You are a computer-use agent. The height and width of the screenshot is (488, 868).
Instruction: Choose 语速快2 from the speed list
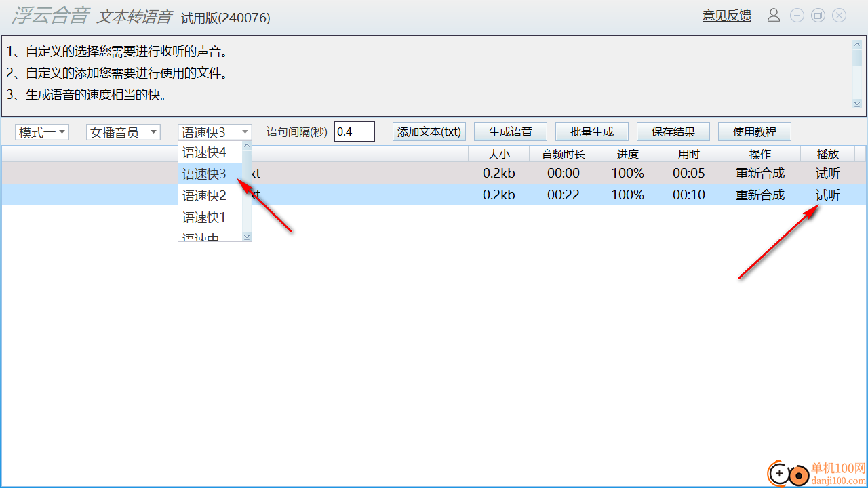[210, 195]
